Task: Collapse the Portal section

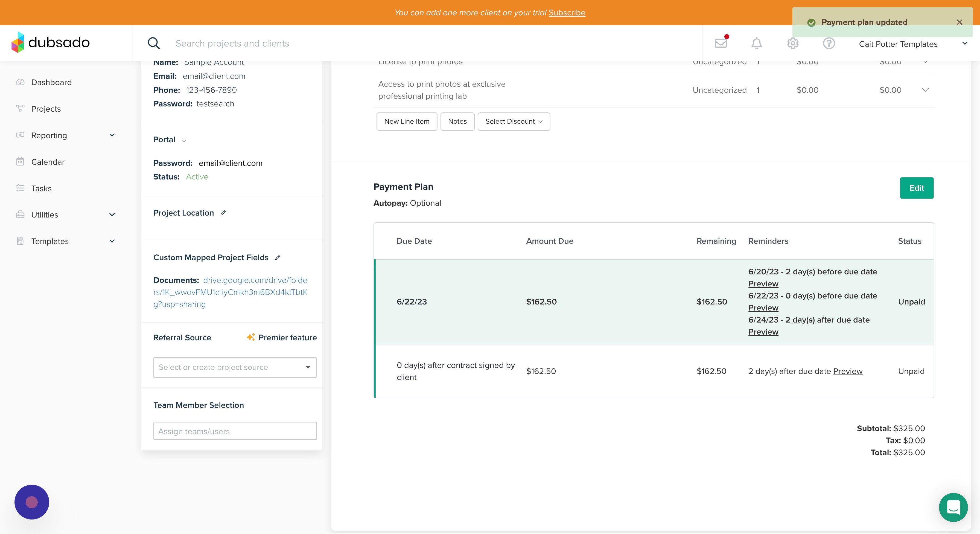Action: 184,140
